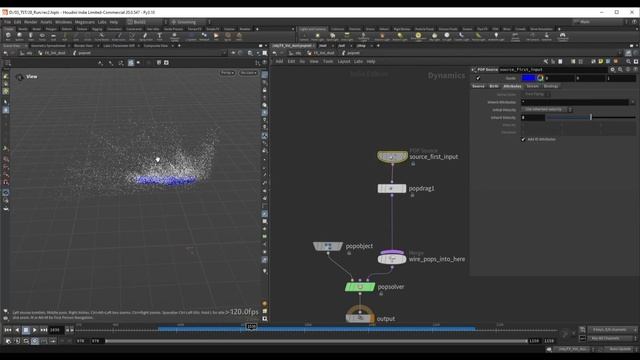The height and width of the screenshot is (360, 640).
Task: Add a new shelf tab on left shelf
Action: pyautogui.click(x=257, y=29)
